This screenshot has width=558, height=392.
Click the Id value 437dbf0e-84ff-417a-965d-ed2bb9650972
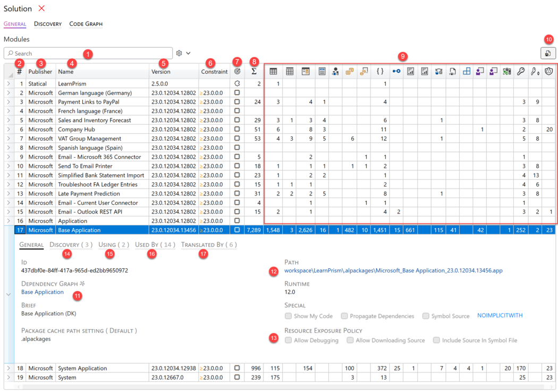[74, 270]
